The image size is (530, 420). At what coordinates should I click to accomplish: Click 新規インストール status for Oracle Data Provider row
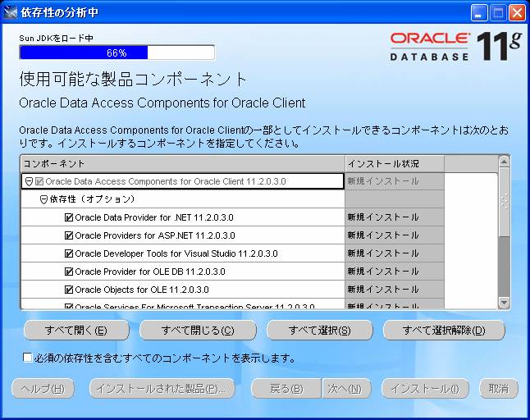point(383,217)
